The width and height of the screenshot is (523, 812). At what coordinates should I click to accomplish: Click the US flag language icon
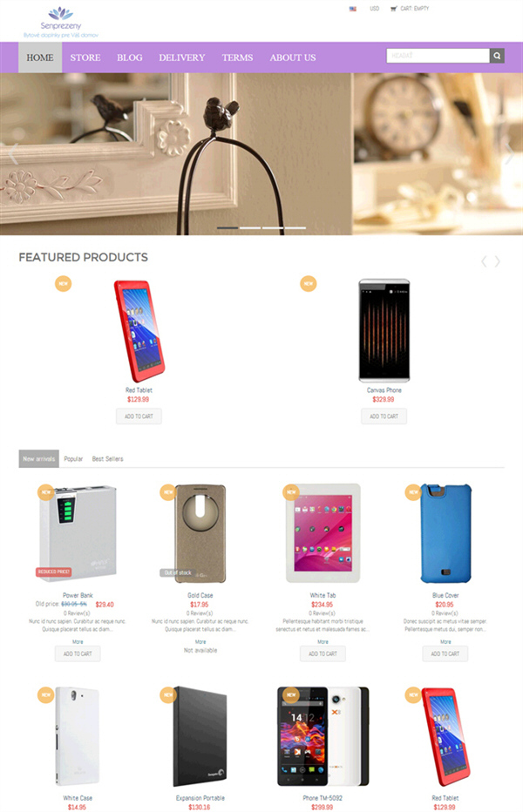pos(352,9)
